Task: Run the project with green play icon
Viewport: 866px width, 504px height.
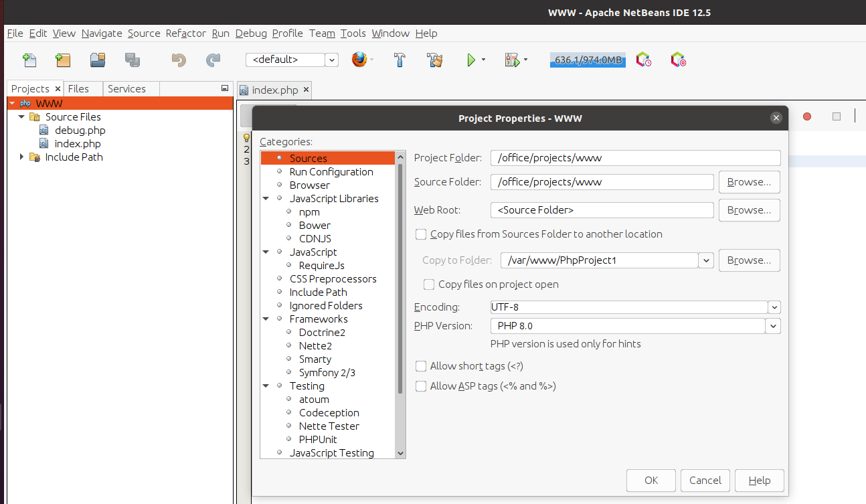Action: click(471, 60)
